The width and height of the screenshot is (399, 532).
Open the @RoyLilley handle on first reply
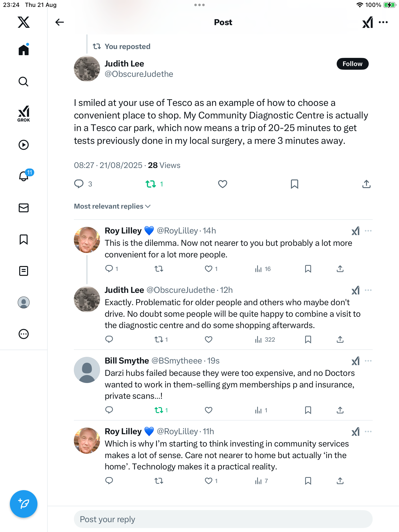tap(177, 231)
